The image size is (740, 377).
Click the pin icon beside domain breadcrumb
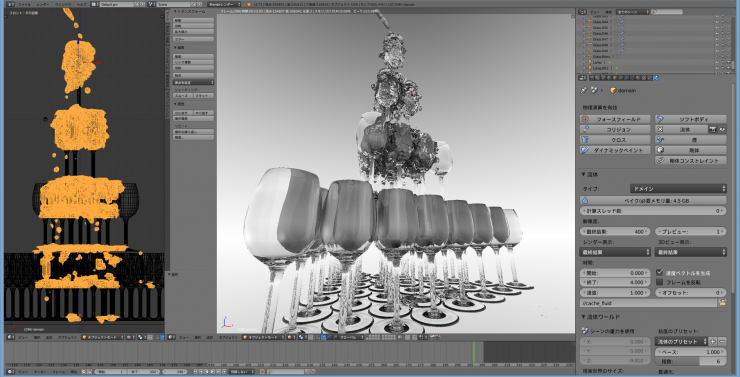(584, 90)
